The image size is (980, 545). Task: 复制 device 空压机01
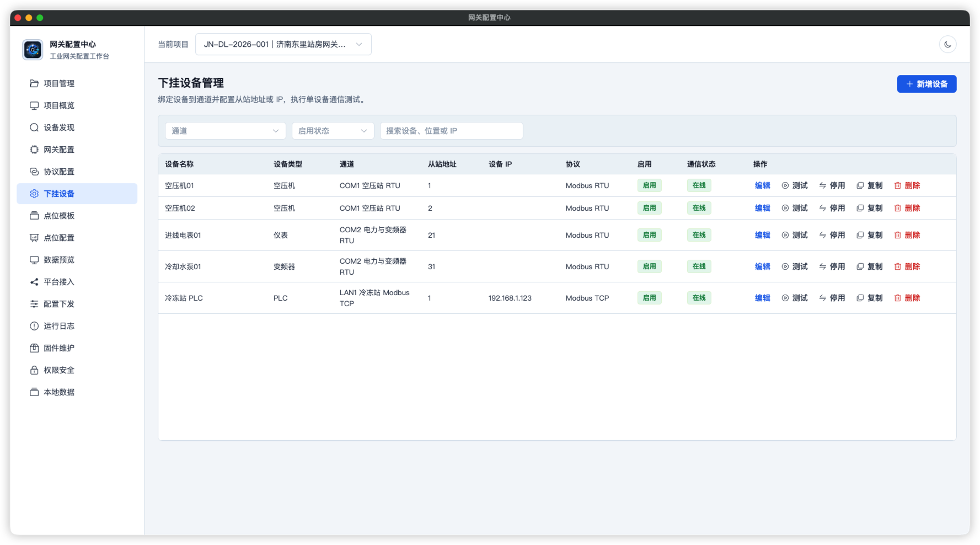pos(869,185)
